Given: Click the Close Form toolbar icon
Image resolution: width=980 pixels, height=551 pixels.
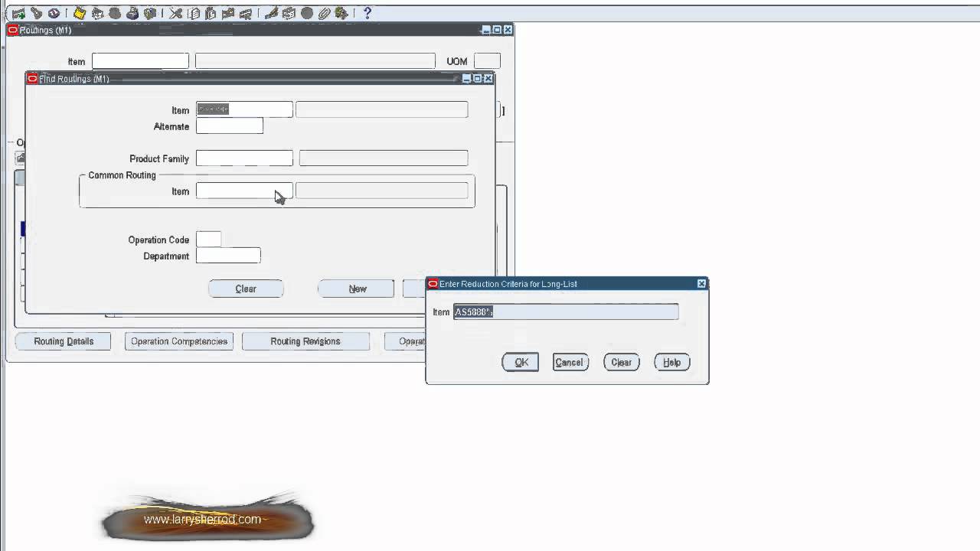Looking at the screenshot, I should (150, 14).
